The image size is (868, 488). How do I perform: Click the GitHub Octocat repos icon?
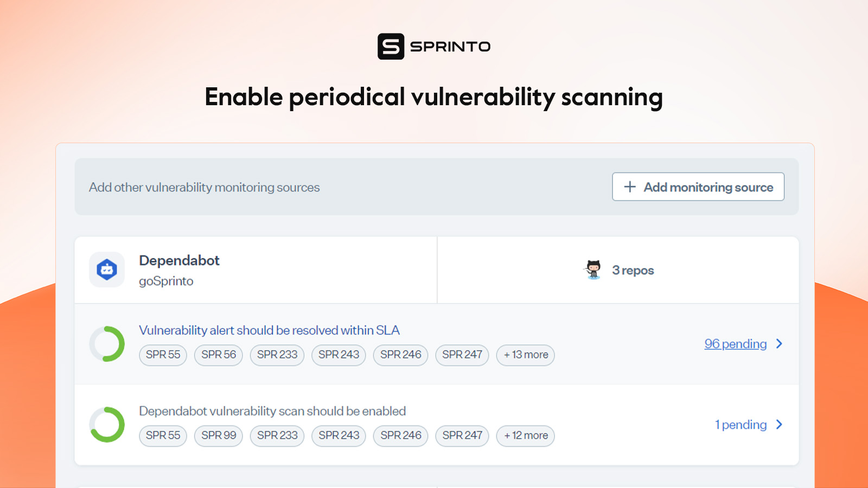[593, 269]
